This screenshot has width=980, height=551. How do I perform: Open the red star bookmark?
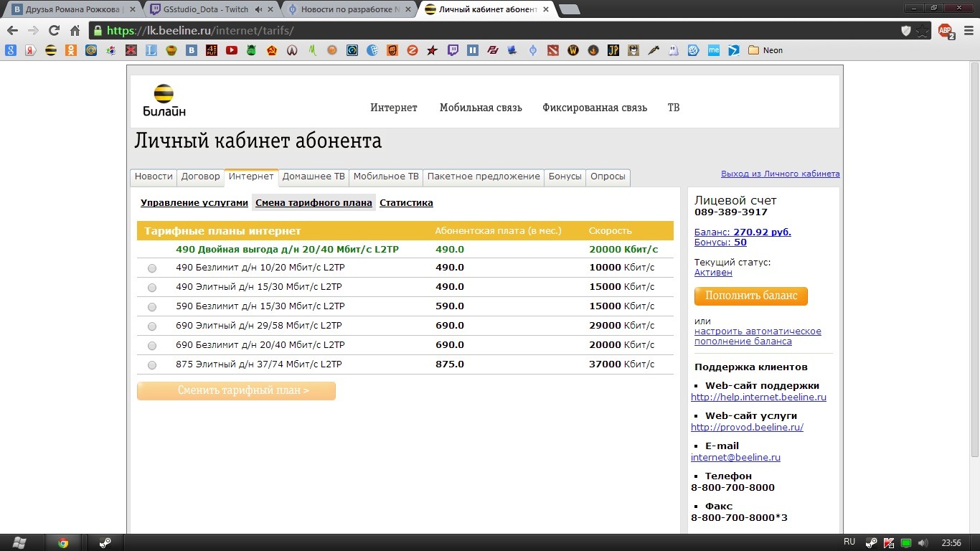point(432,50)
